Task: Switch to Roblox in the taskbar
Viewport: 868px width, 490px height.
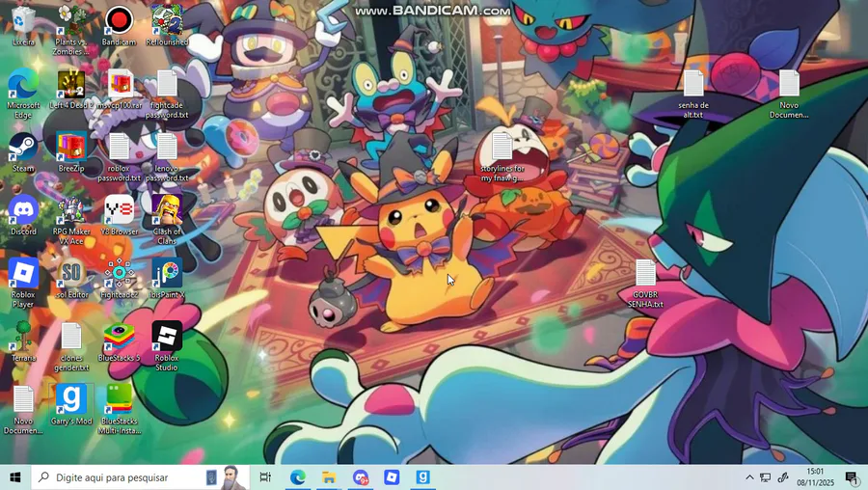Action: [x=392, y=477]
